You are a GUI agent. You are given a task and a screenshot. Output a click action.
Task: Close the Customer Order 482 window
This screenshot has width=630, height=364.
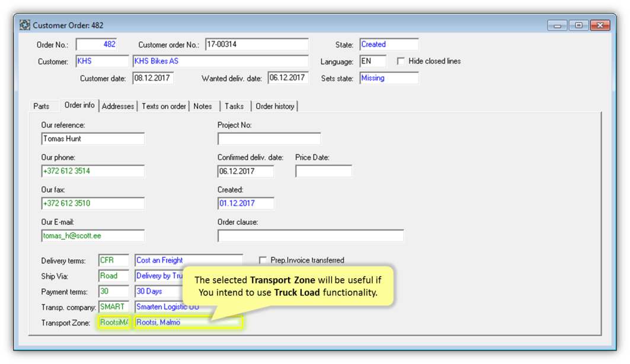coord(600,25)
